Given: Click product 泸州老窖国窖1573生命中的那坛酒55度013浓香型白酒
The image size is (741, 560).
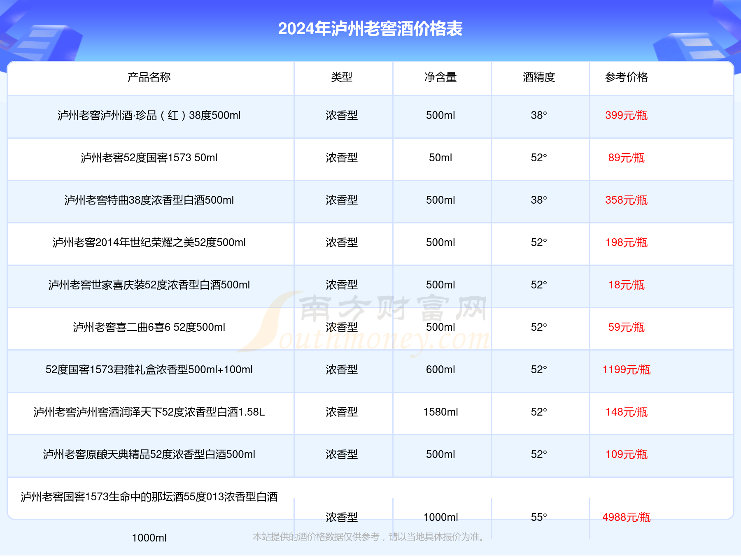Looking at the screenshot, I should click(149, 497).
